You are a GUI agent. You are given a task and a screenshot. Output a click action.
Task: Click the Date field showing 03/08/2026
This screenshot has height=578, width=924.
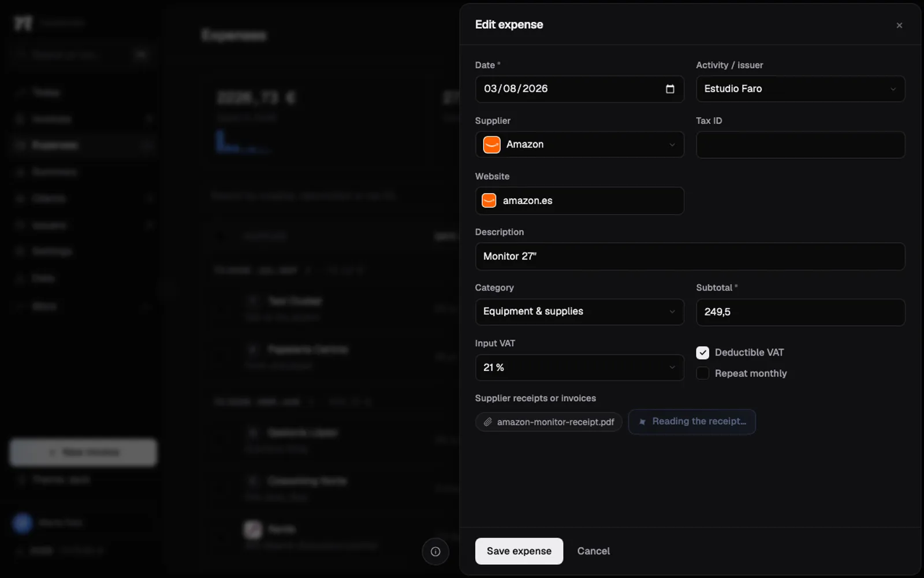[579, 89]
